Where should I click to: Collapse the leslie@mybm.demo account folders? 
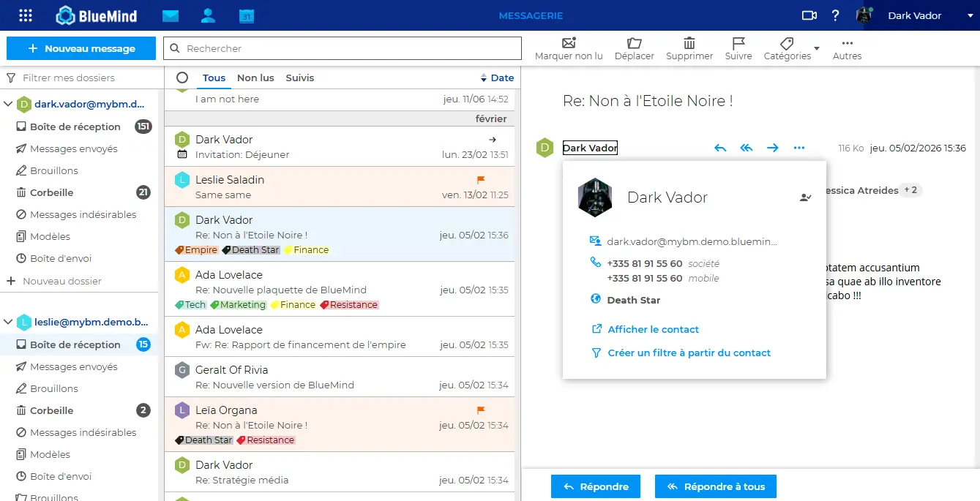pos(9,322)
